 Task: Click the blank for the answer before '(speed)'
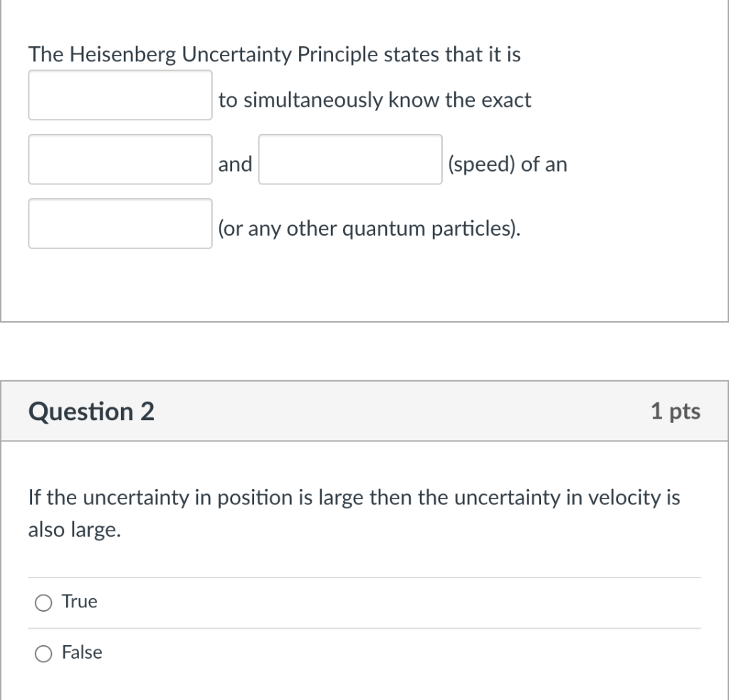[350, 160]
